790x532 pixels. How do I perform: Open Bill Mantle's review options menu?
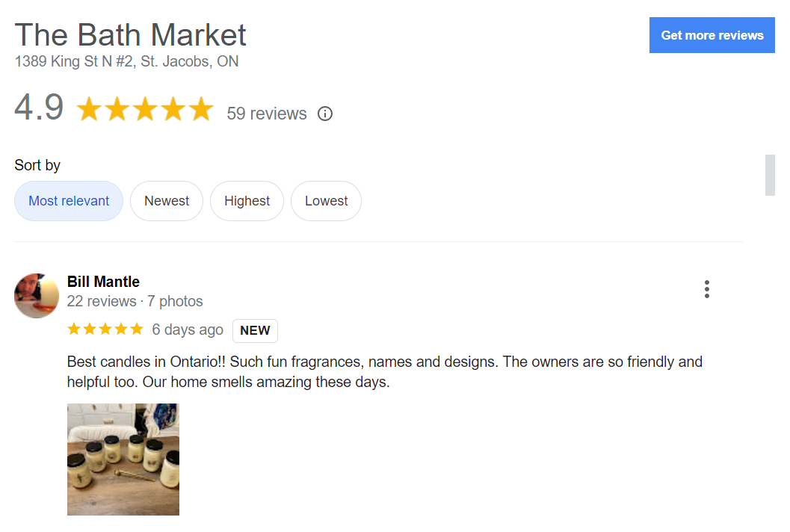point(706,289)
